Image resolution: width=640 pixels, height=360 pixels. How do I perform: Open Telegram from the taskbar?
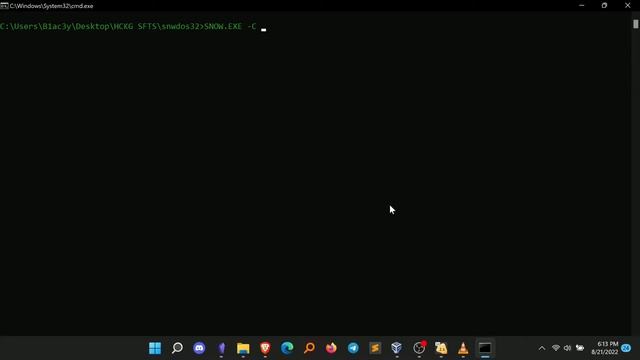353,348
